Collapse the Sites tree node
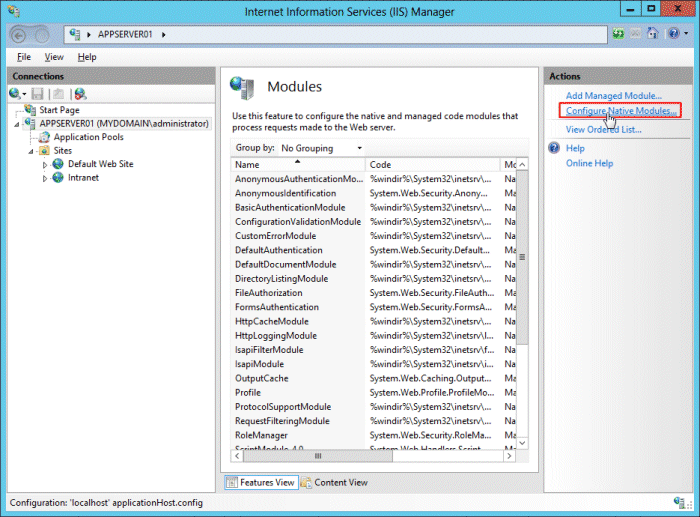 coord(31,151)
